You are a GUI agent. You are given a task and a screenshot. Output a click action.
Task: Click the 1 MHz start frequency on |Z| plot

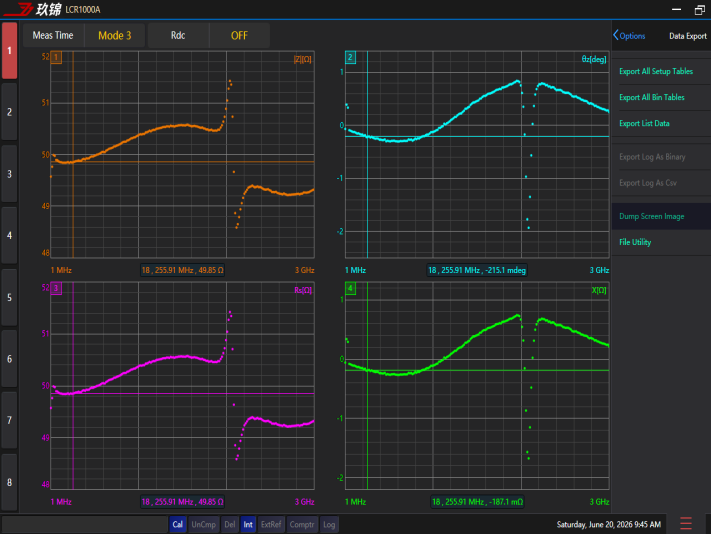(61, 270)
